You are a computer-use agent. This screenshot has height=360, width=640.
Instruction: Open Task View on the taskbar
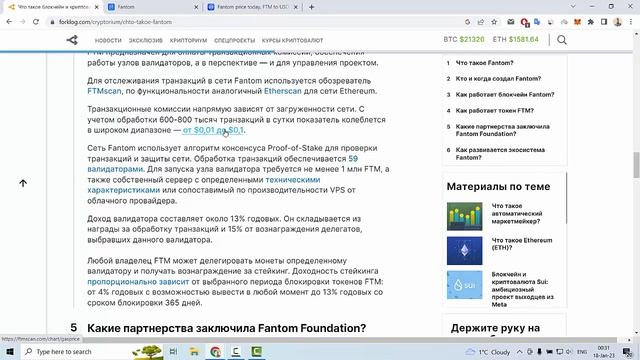173,351
